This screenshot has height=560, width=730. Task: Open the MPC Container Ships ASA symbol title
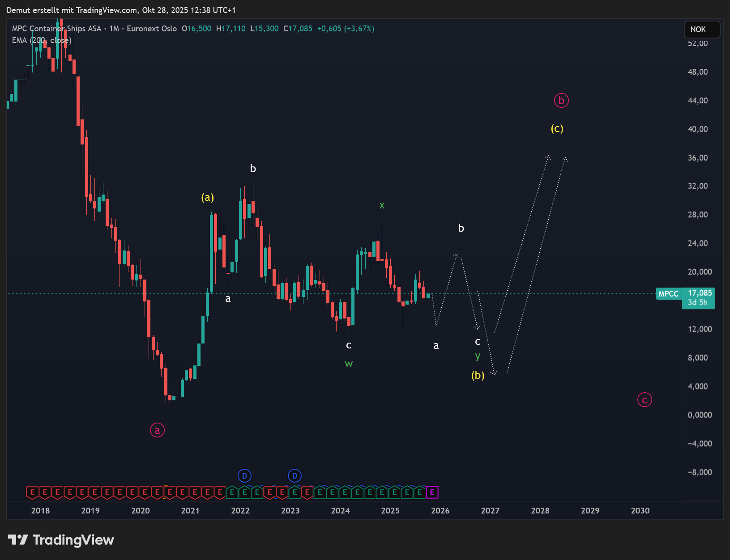[x=56, y=29]
